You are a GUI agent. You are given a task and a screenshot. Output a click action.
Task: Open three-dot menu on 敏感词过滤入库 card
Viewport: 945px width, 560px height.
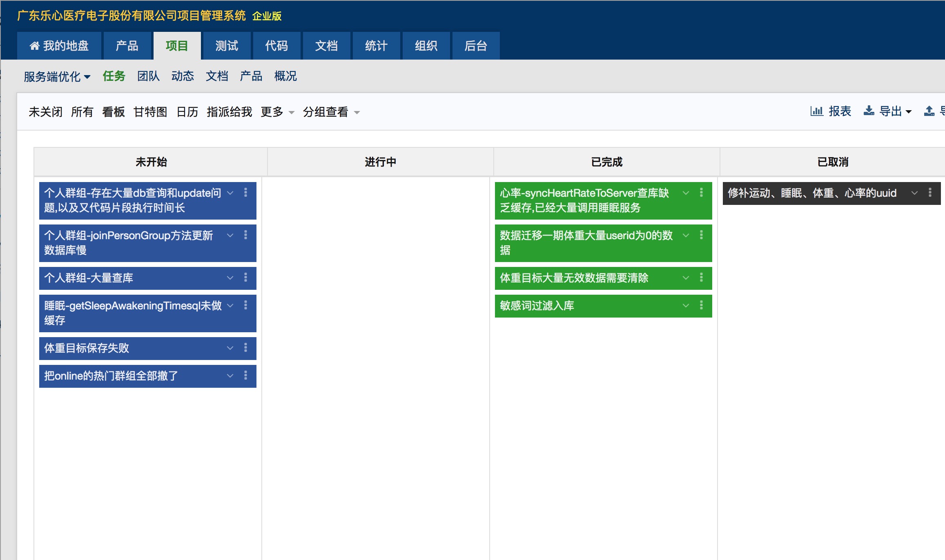(x=701, y=305)
